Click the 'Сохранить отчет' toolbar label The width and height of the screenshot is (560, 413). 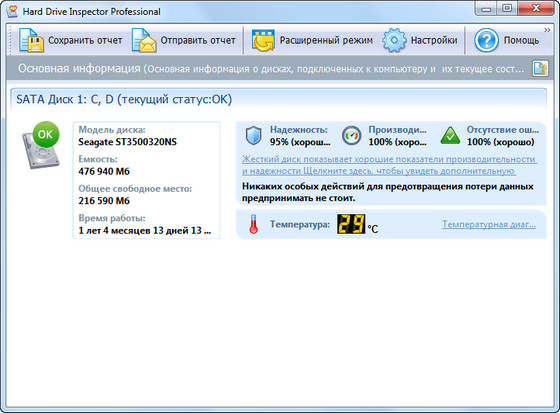pyautogui.click(x=85, y=40)
